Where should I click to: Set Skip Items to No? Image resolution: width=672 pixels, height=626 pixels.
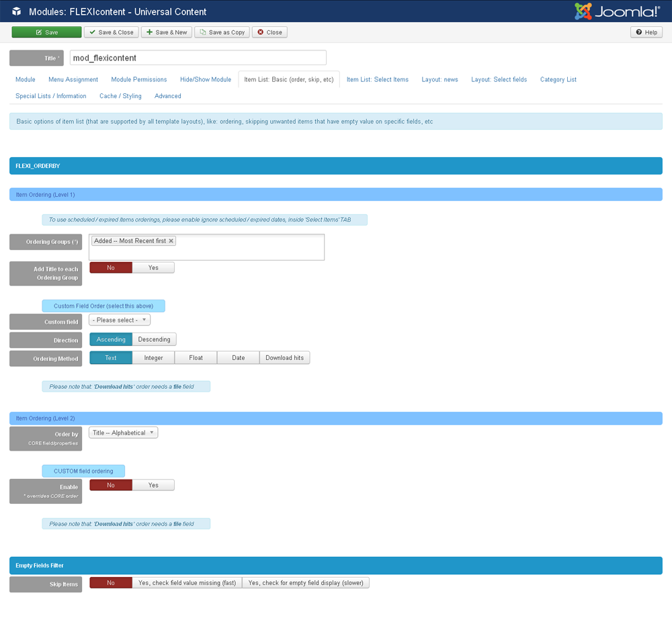[x=111, y=583]
